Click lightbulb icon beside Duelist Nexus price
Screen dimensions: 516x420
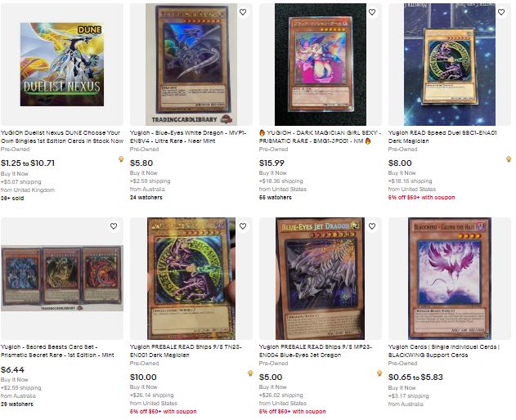click(x=121, y=159)
